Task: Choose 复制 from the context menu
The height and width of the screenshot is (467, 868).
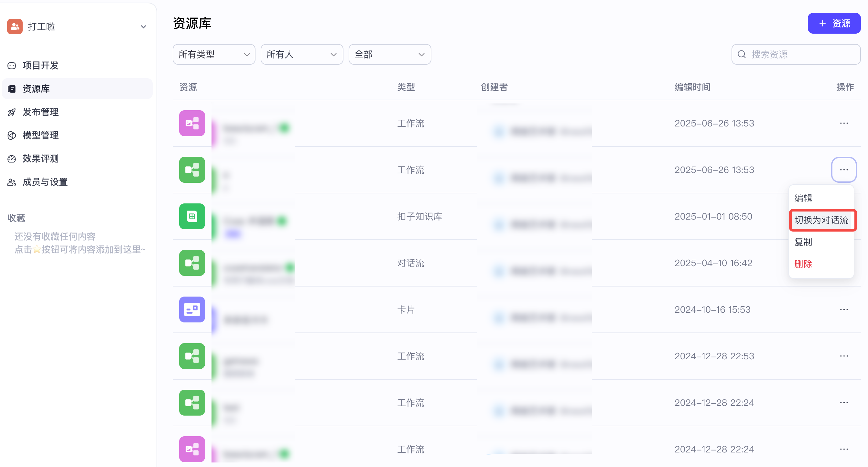Action: [803, 242]
